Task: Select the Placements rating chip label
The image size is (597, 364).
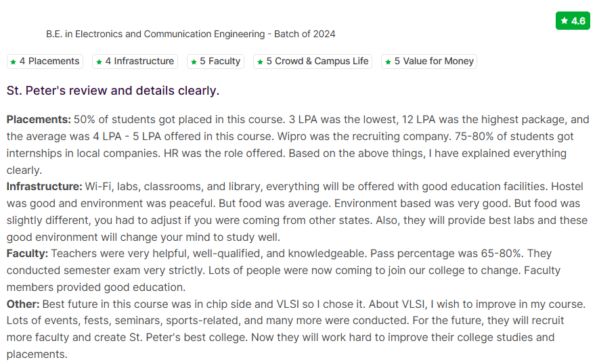Action: tap(49, 61)
